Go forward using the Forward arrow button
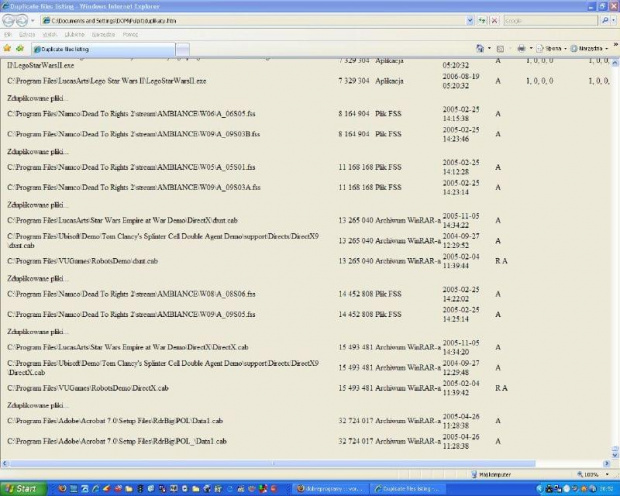The image size is (620, 496). coord(22,20)
